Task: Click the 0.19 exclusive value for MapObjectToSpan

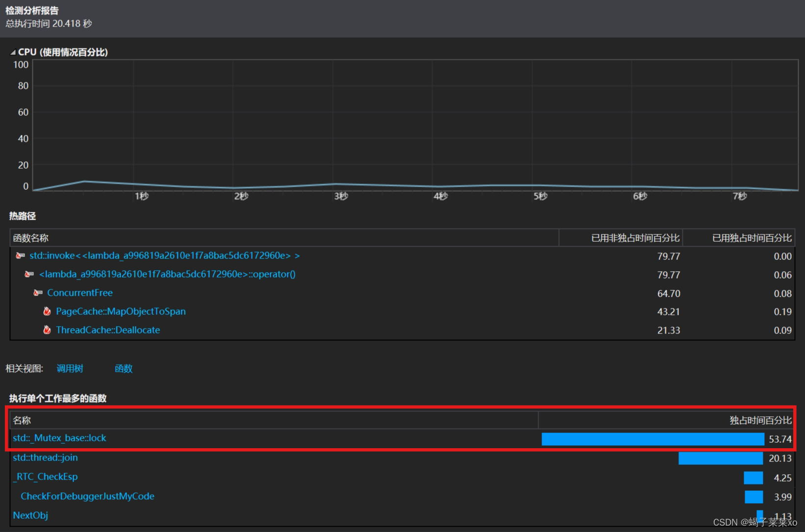Action: click(782, 311)
